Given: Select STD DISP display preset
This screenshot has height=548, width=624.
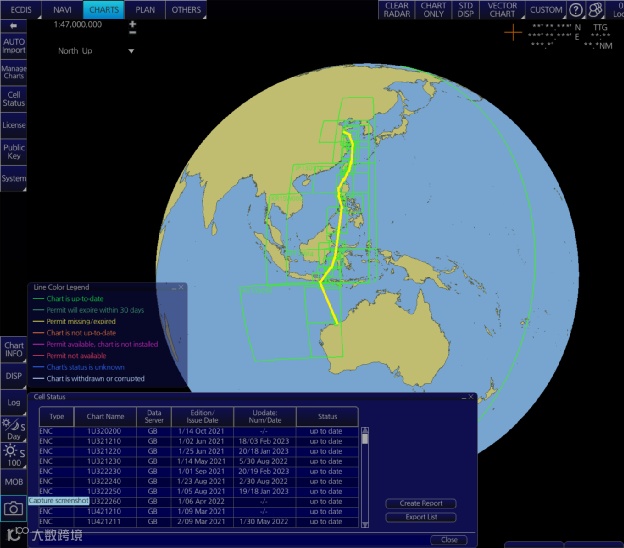Looking at the screenshot, I should [x=465, y=10].
